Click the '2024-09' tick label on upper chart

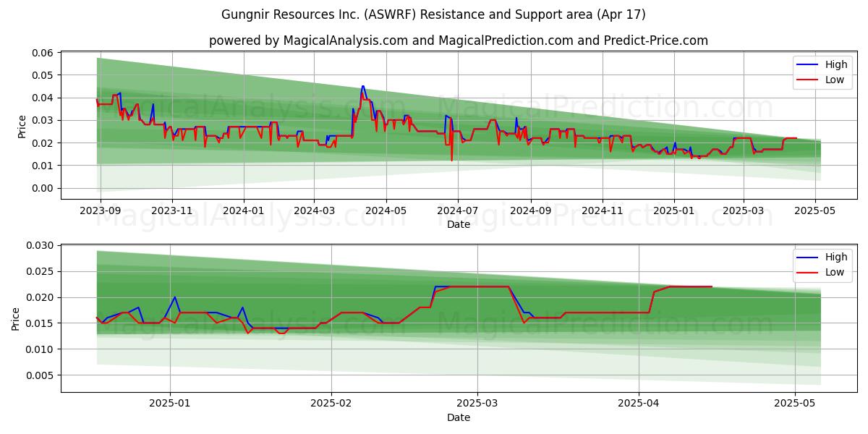click(x=530, y=210)
